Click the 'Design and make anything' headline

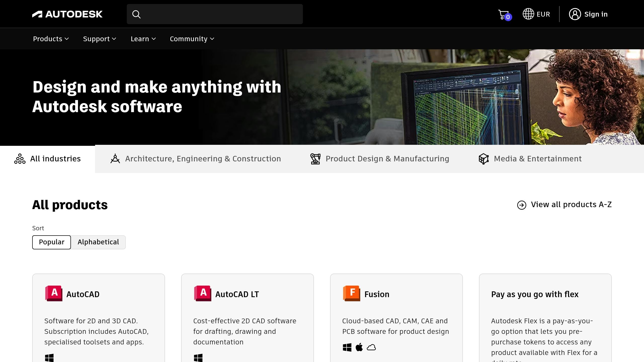coord(157,97)
